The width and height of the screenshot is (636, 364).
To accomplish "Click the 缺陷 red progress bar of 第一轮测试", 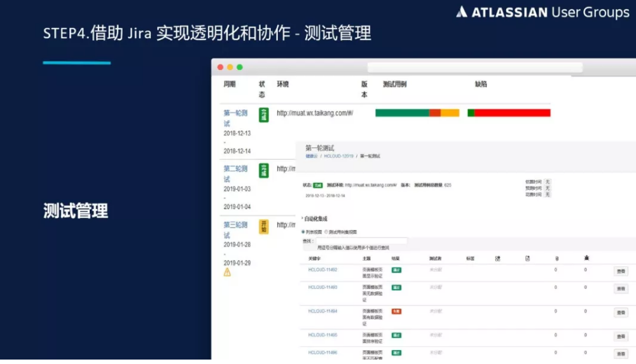I will click(x=509, y=113).
